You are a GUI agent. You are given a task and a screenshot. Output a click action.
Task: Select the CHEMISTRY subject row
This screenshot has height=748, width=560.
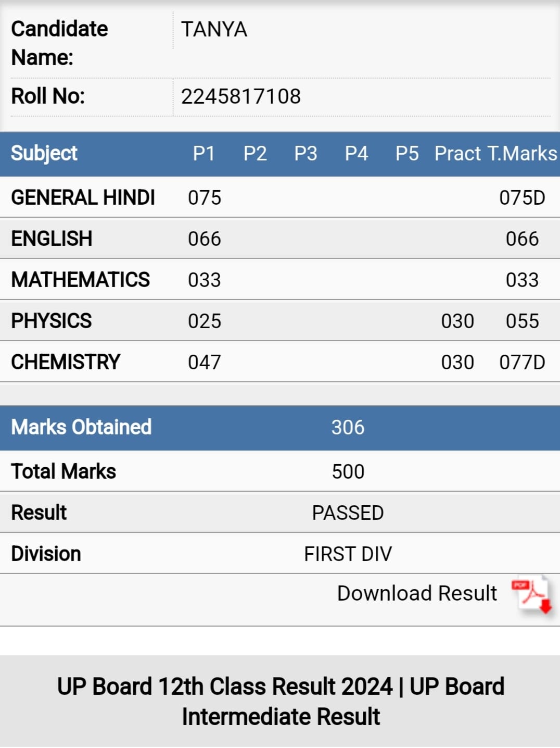click(x=280, y=362)
